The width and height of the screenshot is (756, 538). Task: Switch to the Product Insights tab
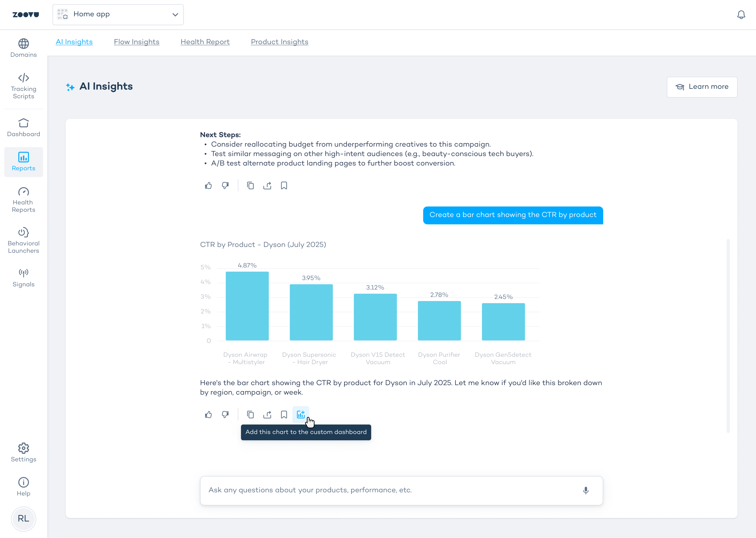coord(279,42)
